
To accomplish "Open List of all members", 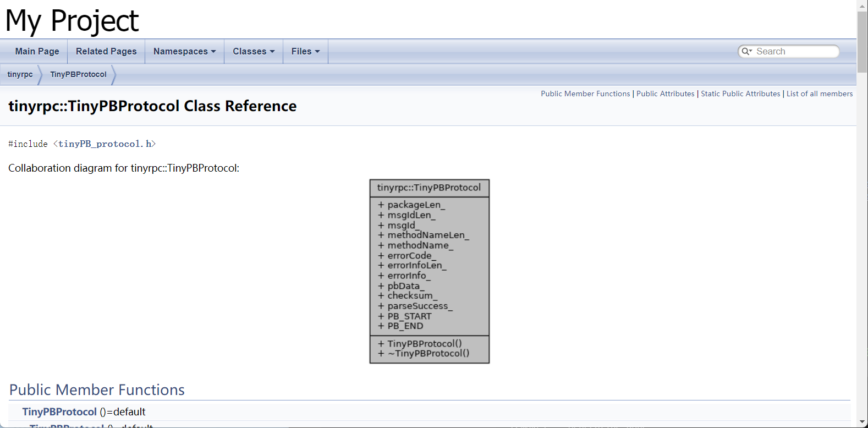I will click(820, 94).
